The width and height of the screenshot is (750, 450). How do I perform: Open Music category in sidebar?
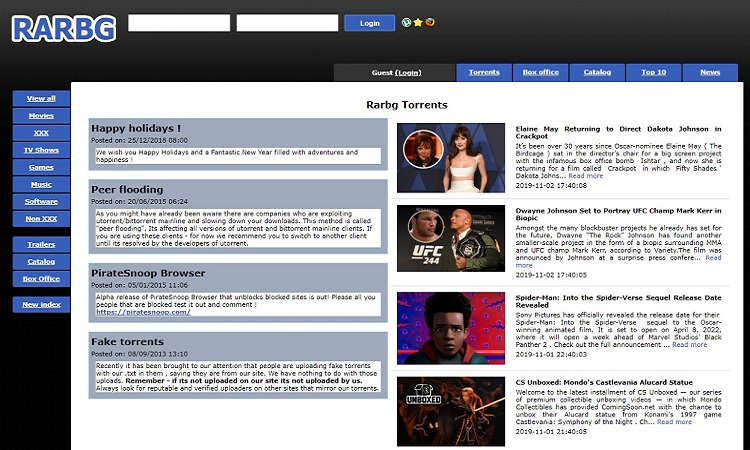click(x=41, y=185)
